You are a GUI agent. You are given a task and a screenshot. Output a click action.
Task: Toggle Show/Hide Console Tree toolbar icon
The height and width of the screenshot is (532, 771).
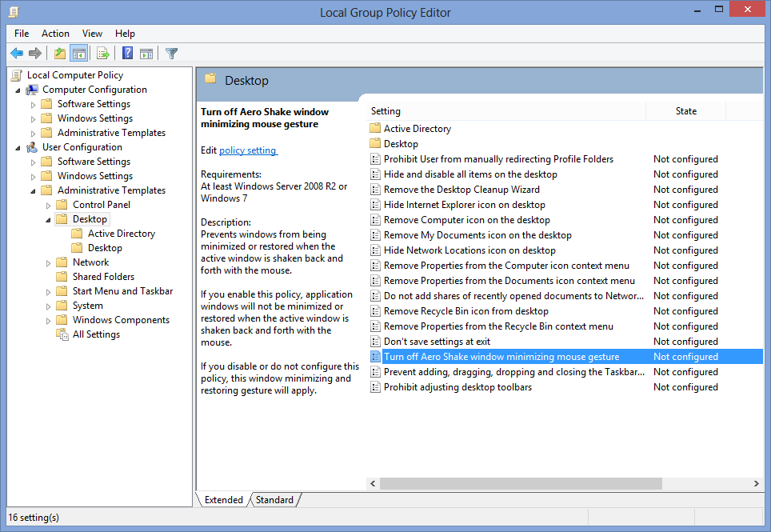coord(78,53)
